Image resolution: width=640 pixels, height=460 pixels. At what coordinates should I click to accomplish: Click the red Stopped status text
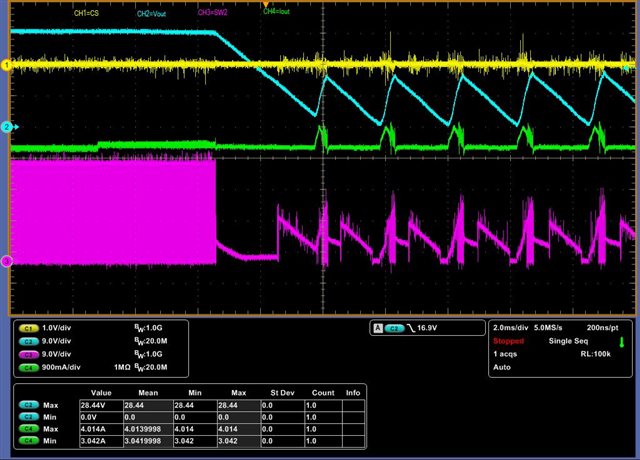pos(508,341)
